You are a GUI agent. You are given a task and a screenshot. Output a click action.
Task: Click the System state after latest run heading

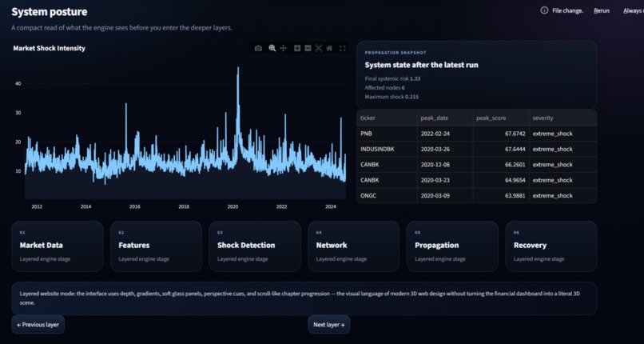click(x=421, y=65)
